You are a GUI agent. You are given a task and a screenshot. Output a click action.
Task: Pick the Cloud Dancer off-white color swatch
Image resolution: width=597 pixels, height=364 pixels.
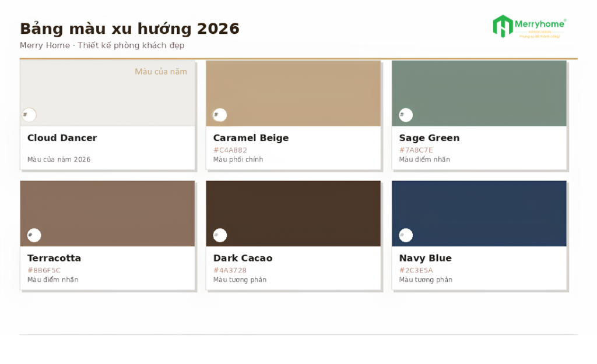pos(107,93)
